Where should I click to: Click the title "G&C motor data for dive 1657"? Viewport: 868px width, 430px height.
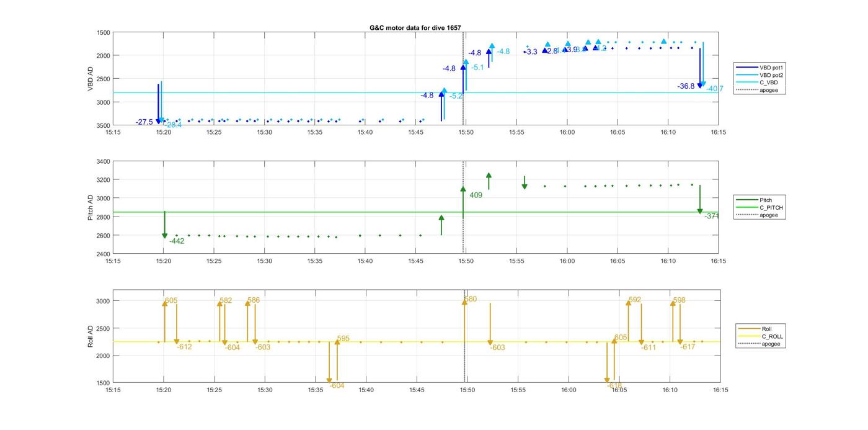coord(415,28)
